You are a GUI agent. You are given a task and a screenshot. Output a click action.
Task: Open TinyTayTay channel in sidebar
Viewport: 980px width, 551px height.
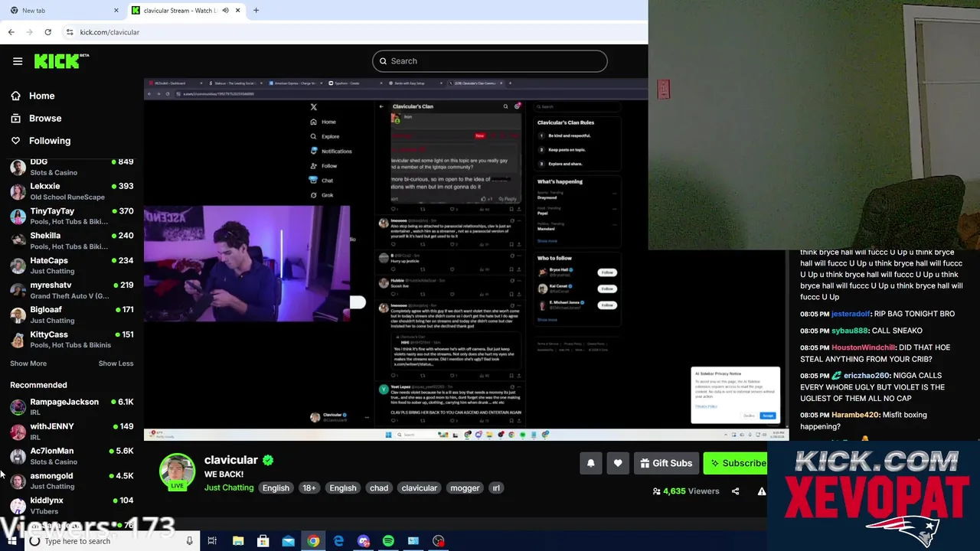tap(71, 216)
